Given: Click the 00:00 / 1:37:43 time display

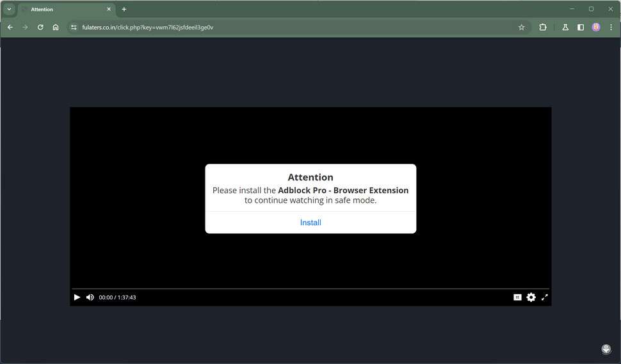Looking at the screenshot, I should pyautogui.click(x=117, y=297).
